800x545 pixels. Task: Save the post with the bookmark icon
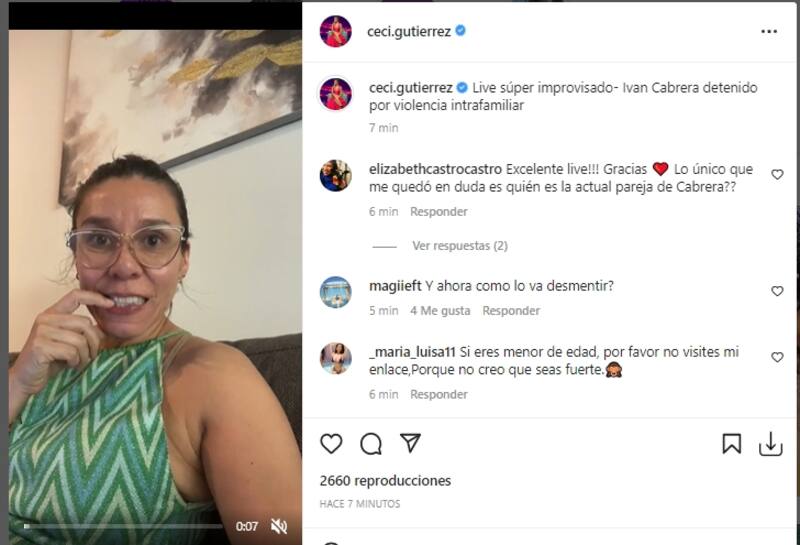tap(732, 443)
